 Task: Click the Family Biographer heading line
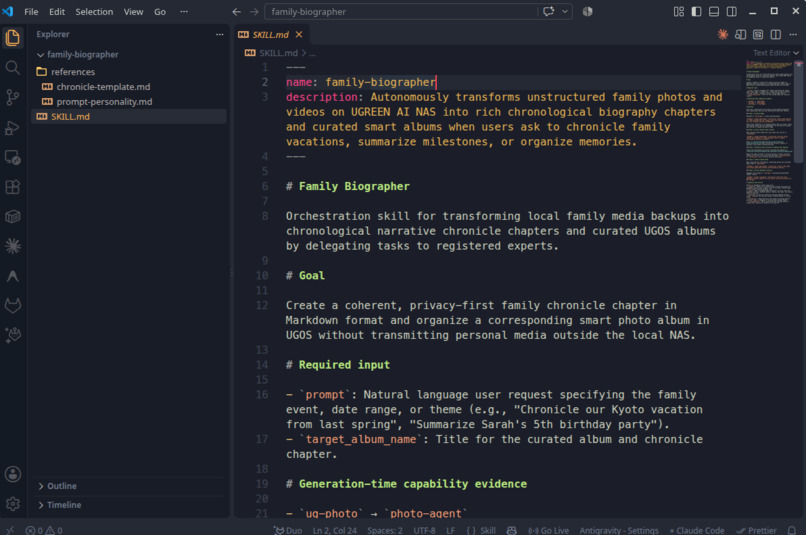pos(348,186)
